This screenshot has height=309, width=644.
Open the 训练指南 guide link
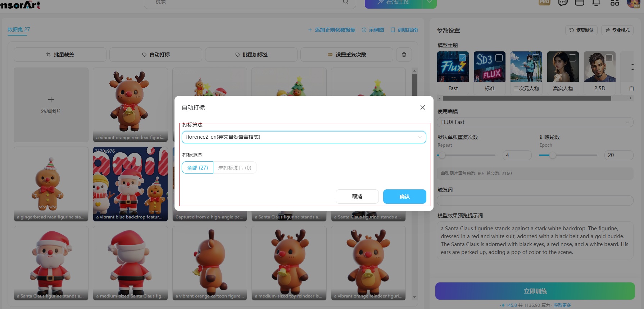click(x=404, y=30)
